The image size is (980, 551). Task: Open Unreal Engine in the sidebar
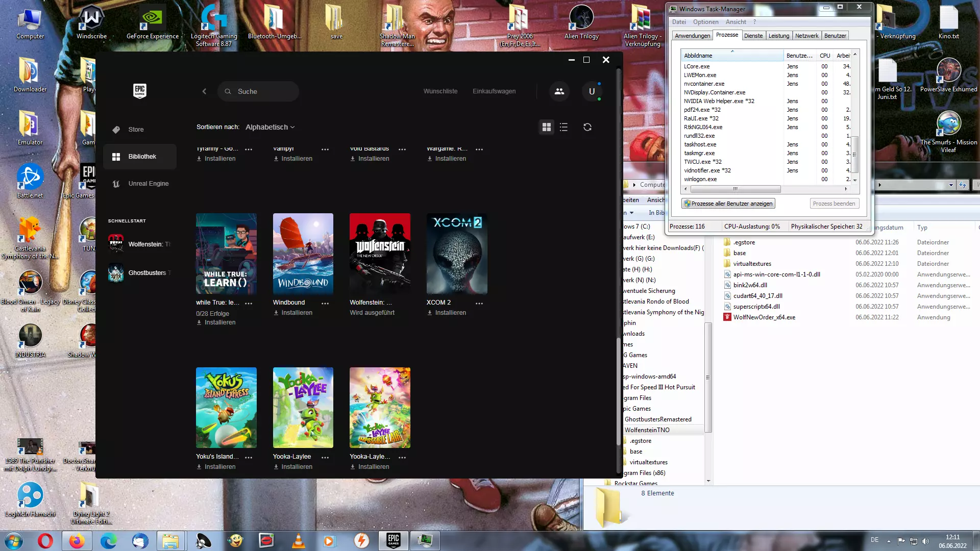[139, 184]
